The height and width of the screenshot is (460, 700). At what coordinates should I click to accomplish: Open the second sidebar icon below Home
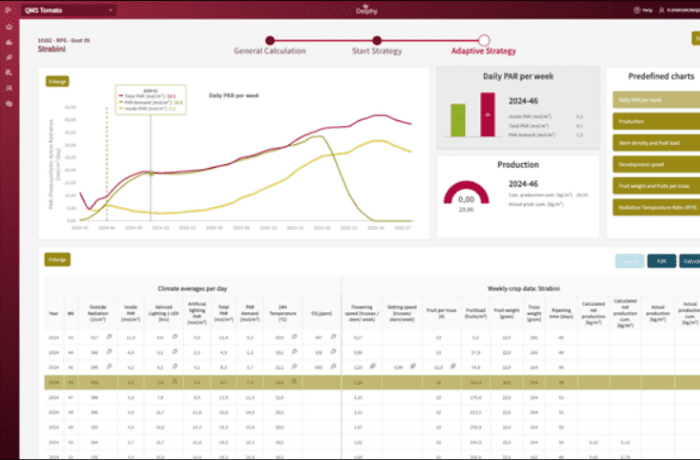9,57
